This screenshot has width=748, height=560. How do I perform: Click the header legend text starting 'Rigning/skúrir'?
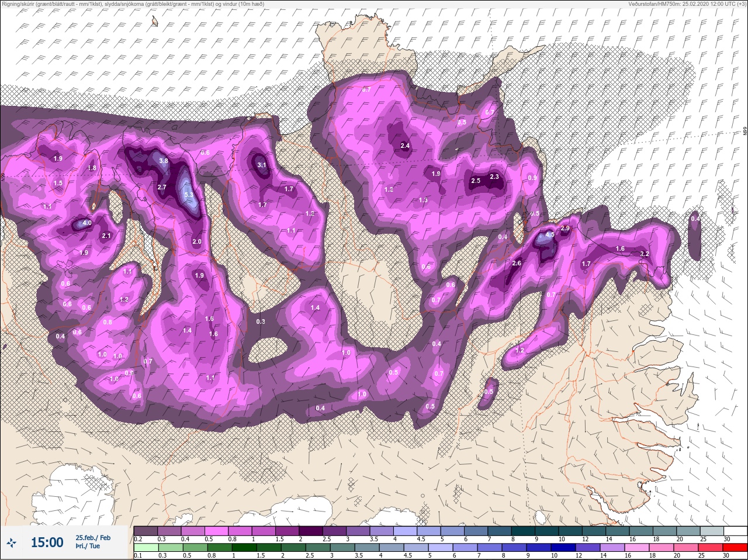(133, 4)
